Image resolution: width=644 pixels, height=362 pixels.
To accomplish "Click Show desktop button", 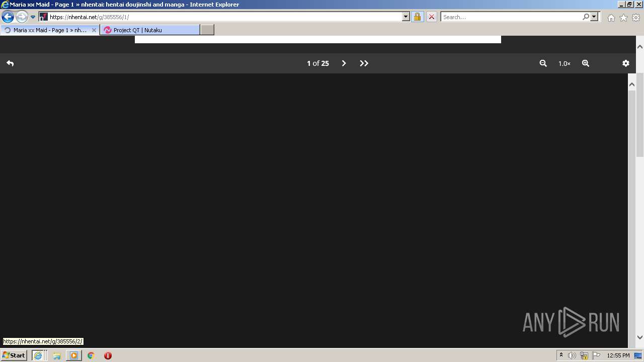I will tap(638, 355).
